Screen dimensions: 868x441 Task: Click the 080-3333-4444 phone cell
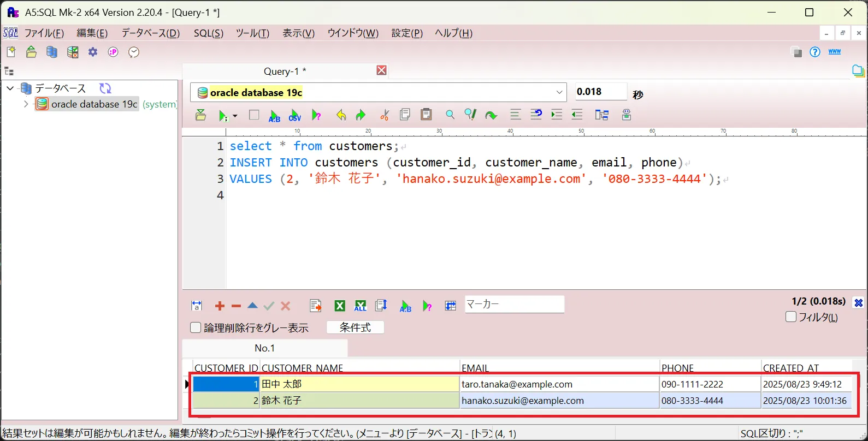[710, 401]
